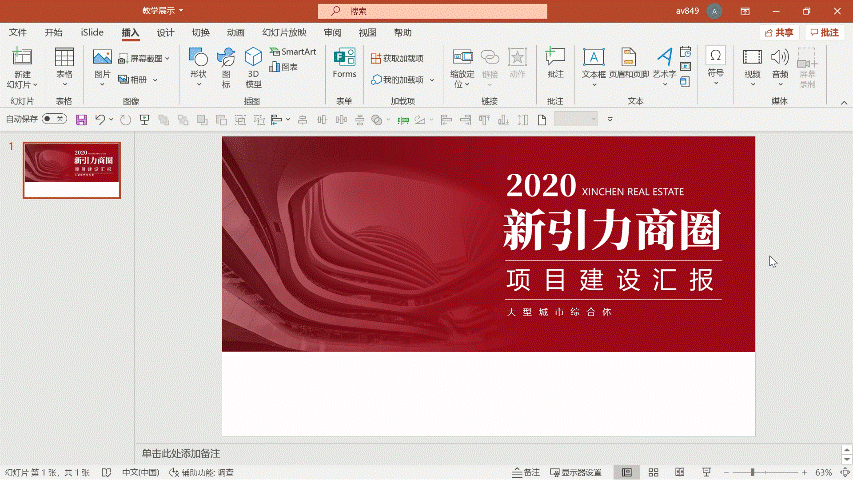This screenshot has width=853, height=480.
Task: Click the 批注 (Comments) button at top right
Action: pos(825,33)
